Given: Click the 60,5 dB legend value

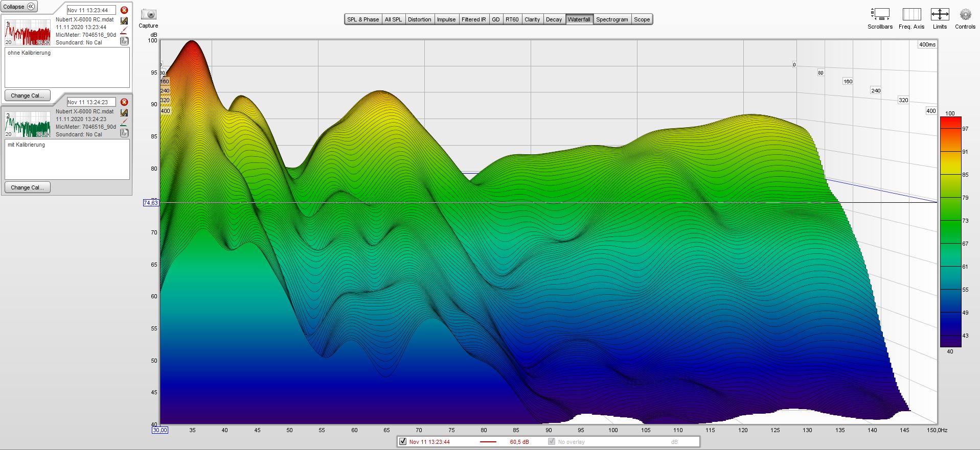Looking at the screenshot, I should (x=519, y=442).
